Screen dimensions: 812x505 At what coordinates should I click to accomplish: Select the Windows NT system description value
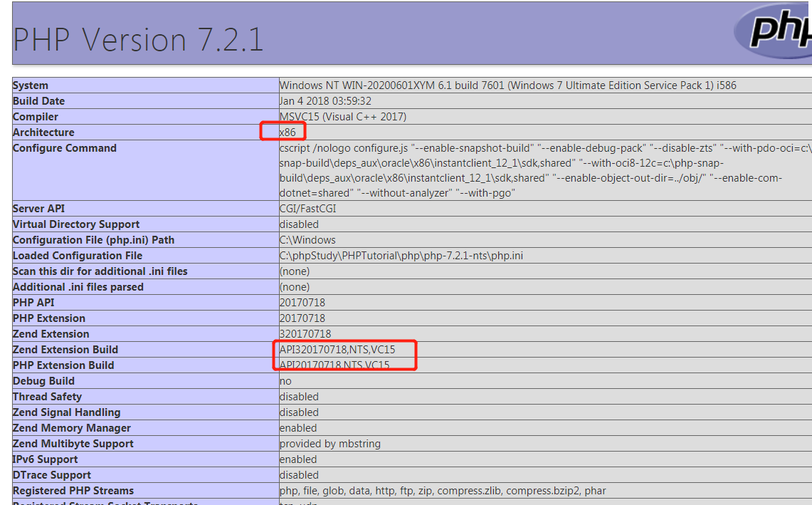(507, 85)
